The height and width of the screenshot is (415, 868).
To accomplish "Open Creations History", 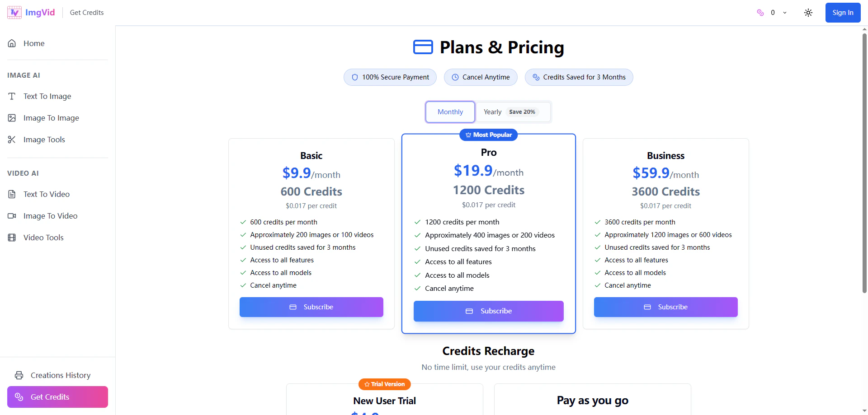I will click(x=60, y=375).
